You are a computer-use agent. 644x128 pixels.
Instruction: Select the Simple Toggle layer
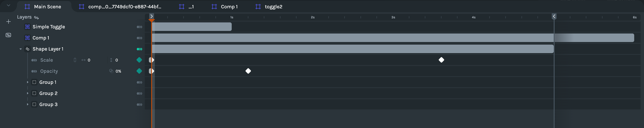tap(49, 27)
